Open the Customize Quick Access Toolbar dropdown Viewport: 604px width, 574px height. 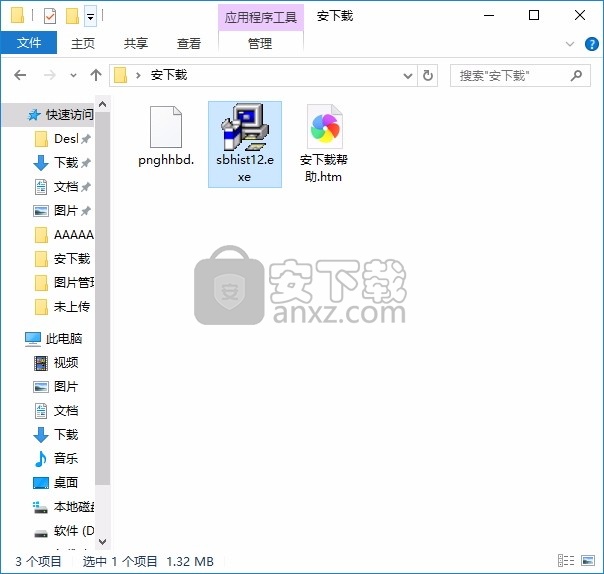tap(91, 17)
